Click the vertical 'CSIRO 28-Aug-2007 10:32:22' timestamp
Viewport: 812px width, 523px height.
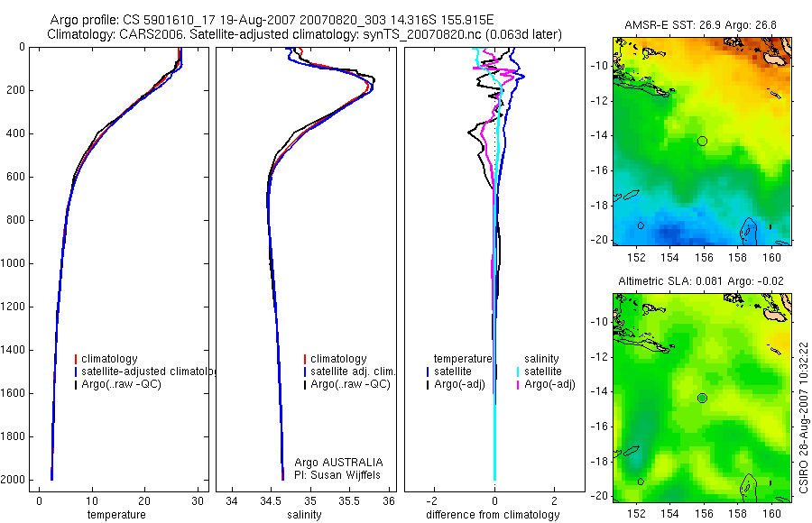tap(803, 417)
